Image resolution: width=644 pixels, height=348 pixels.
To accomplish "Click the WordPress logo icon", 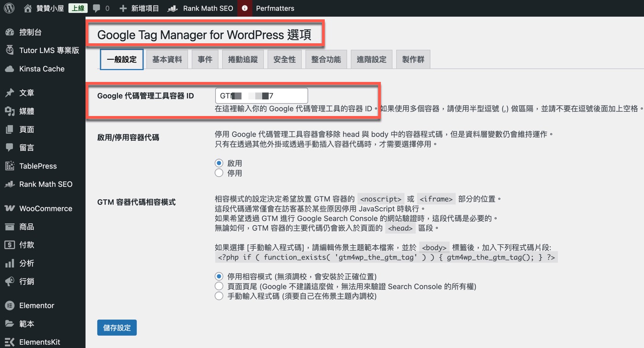I will pos(9,8).
